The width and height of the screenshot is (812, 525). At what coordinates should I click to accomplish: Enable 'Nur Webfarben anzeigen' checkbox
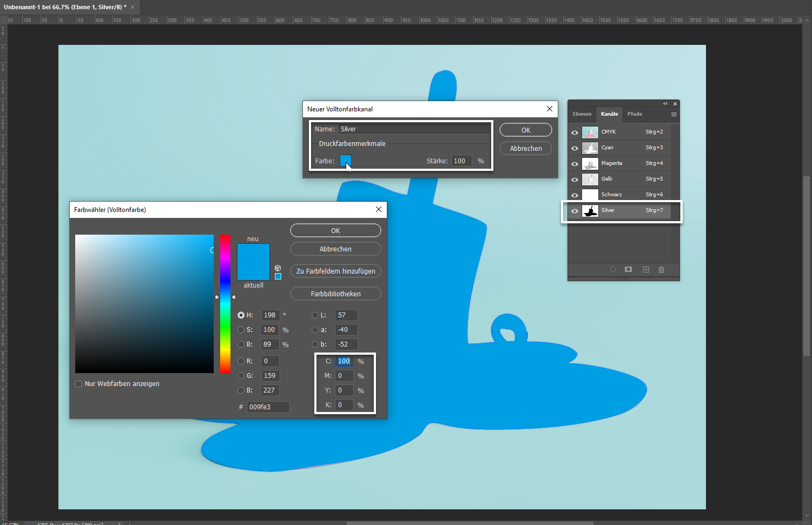[78, 384]
